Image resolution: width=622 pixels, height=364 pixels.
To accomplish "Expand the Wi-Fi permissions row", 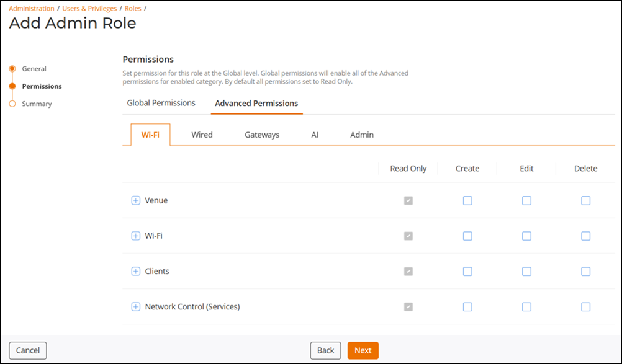I will click(136, 236).
